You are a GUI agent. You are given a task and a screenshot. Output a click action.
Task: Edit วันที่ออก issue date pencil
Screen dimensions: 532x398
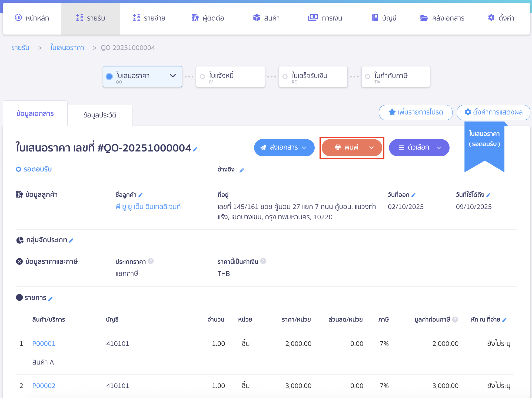414,195
